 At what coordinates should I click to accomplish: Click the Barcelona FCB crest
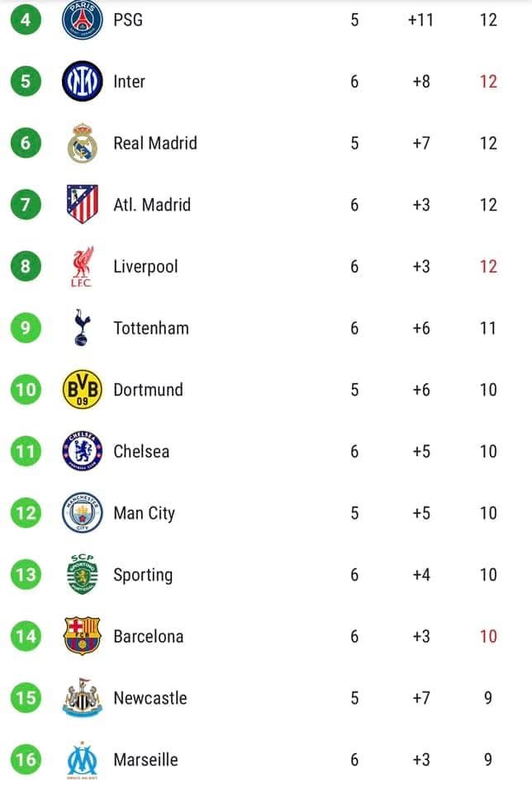83,636
